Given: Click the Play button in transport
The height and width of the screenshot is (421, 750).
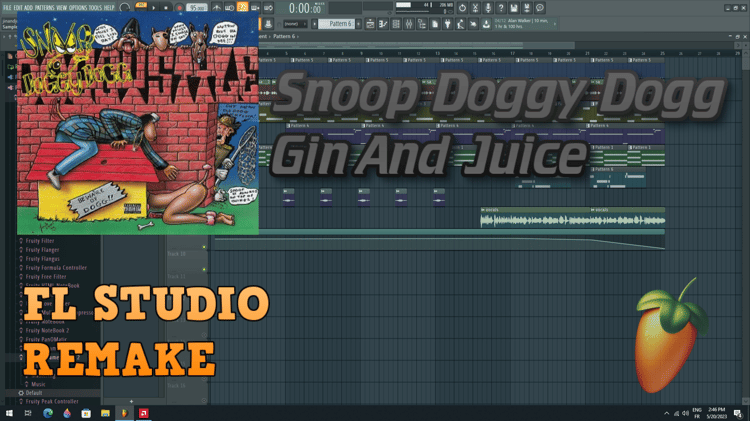Looking at the screenshot, I should (154, 8).
